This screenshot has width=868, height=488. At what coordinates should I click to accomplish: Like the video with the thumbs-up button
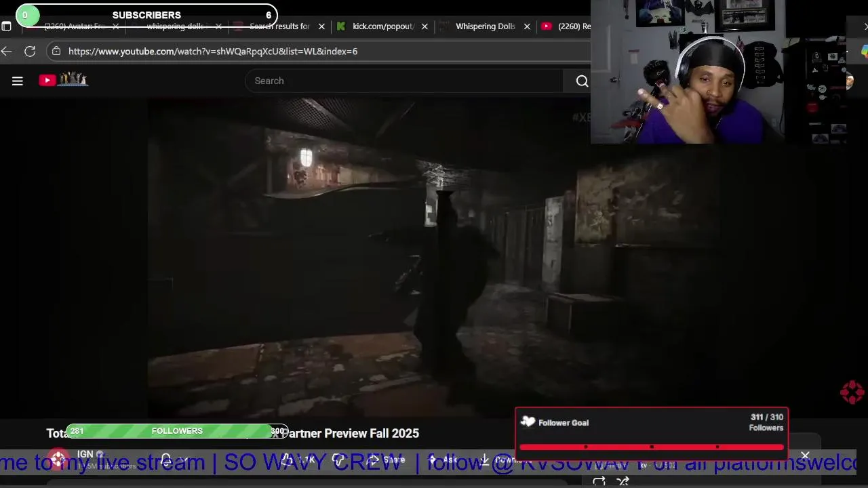298,460
